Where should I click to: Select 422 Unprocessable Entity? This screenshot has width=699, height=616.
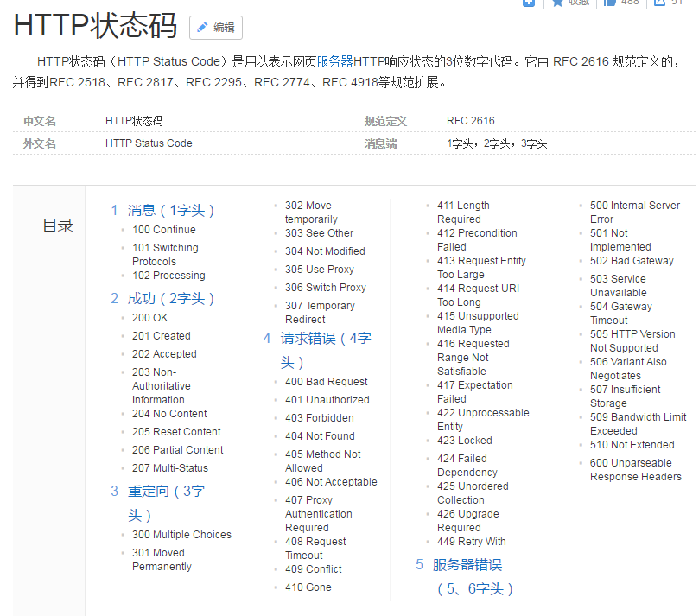coord(483,419)
